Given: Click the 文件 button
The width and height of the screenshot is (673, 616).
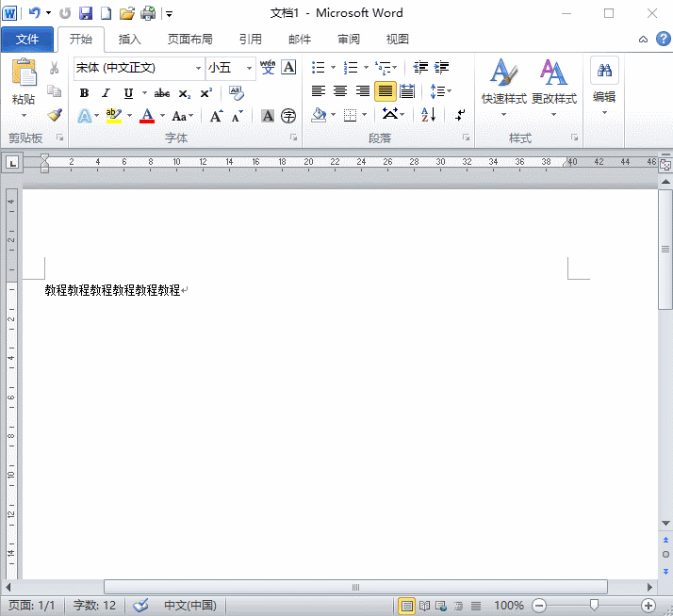Looking at the screenshot, I should [27, 40].
